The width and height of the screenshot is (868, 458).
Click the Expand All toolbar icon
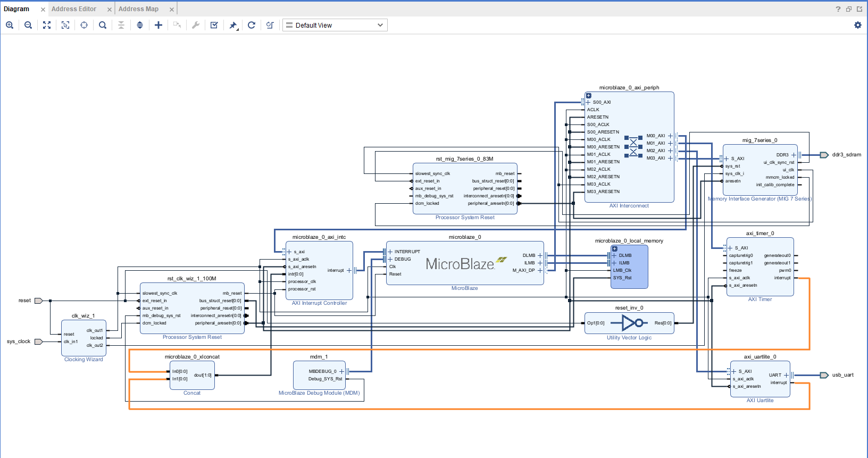pyautogui.click(x=140, y=25)
